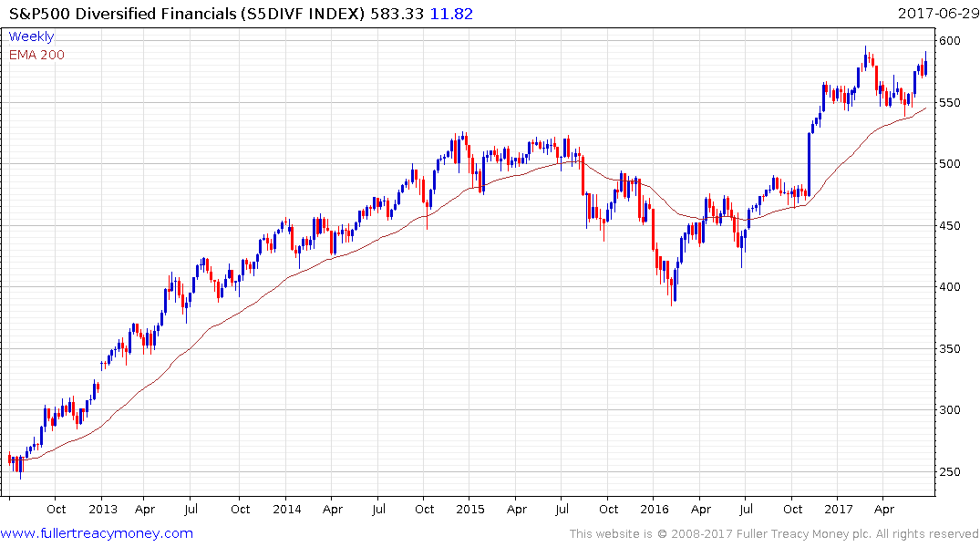
Task: Select the 300 price axis label
Action: (x=949, y=410)
